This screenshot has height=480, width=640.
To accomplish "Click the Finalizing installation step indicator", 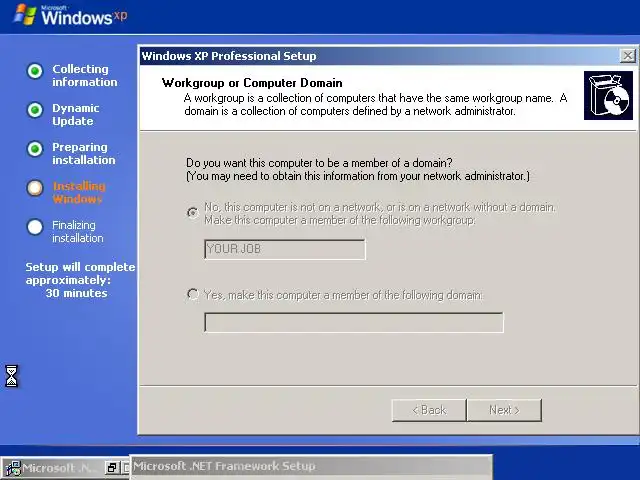I will tap(35, 227).
